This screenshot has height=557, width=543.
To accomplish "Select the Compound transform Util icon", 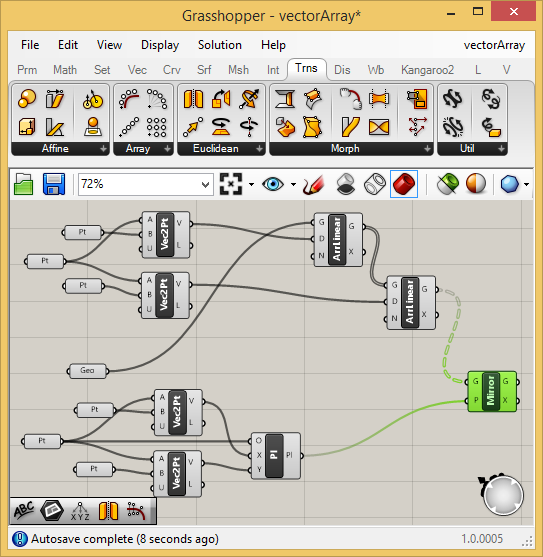I will click(453, 99).
